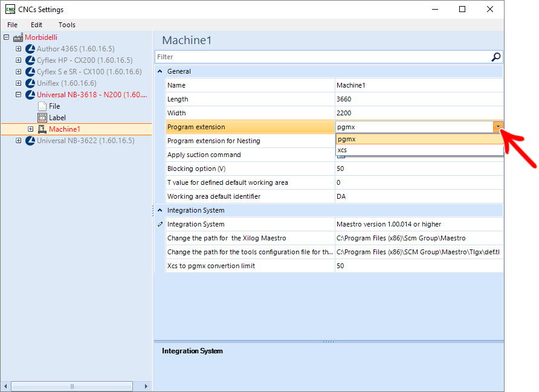Image resolution: width=539 pixels, height=392 pixels.
Task: Choose xcs from the extension list
Action: tap(419, 150)
